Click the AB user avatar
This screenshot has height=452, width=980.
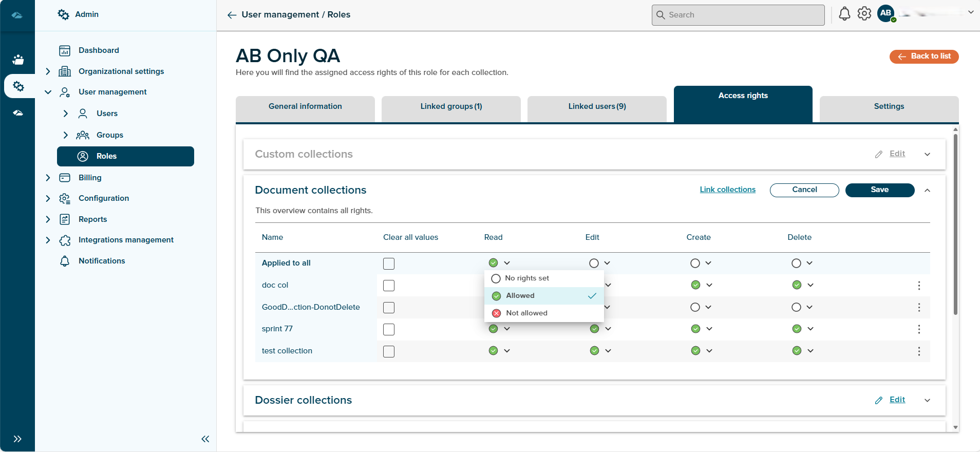(886, 13)
